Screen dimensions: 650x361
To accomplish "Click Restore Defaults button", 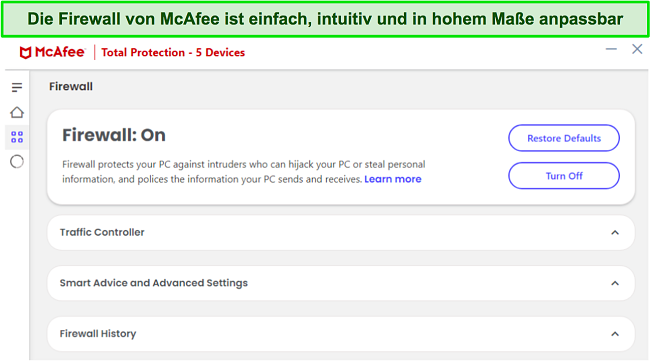I will click(x=564, y=138).
